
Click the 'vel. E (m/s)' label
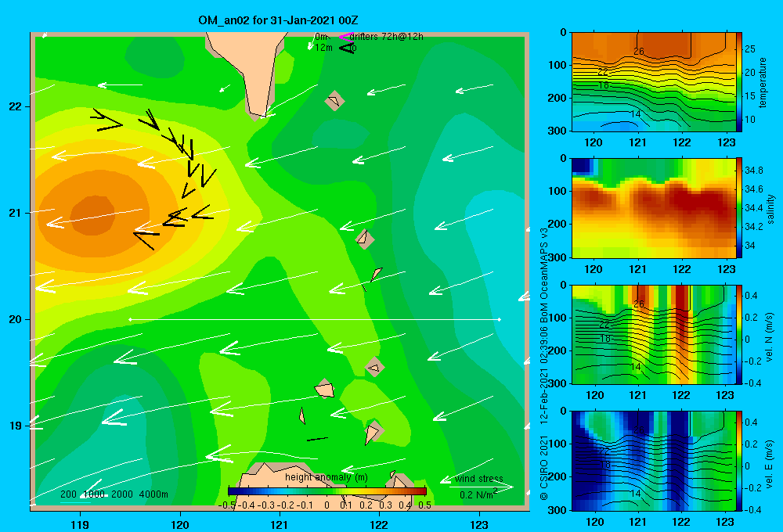coord(770,463)
